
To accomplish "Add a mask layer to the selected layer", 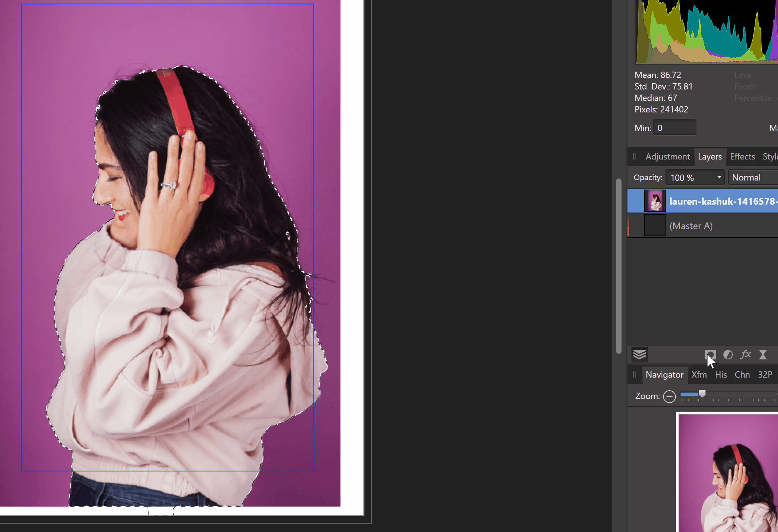I will pyautogui.click(x=711, y=355).
